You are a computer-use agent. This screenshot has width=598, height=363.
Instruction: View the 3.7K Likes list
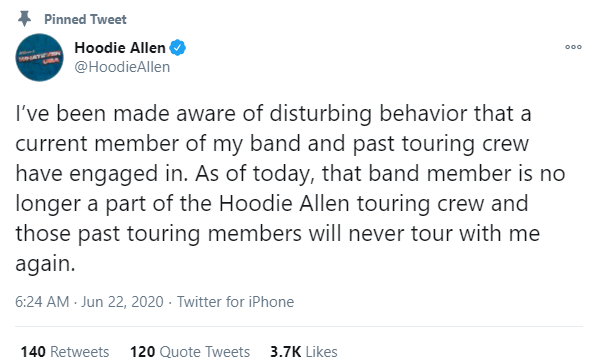304,351
